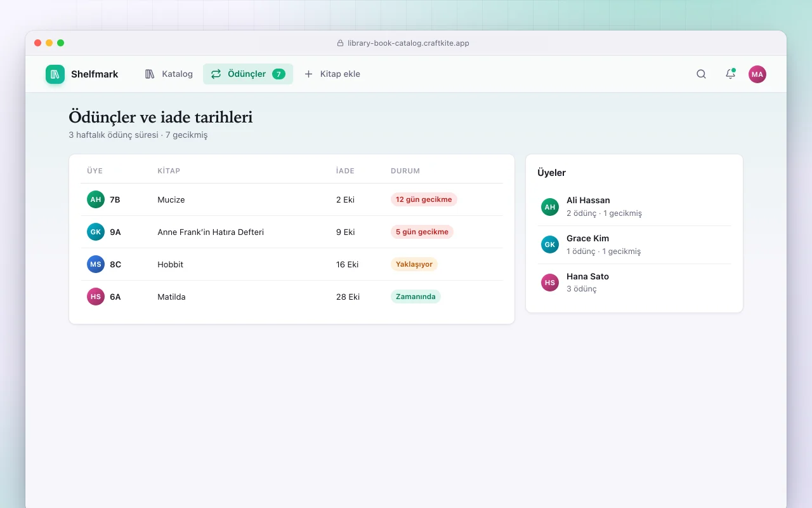Click the ÜYE column header
The height and width of the screenshot is (508, 812).
(95, 171)
